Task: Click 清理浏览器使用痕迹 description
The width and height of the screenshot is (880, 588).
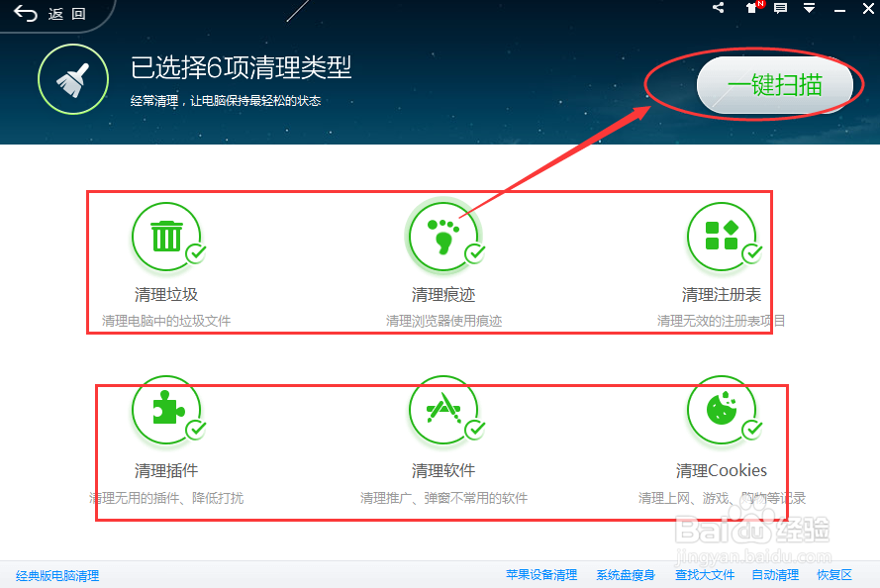Action: 443,321
